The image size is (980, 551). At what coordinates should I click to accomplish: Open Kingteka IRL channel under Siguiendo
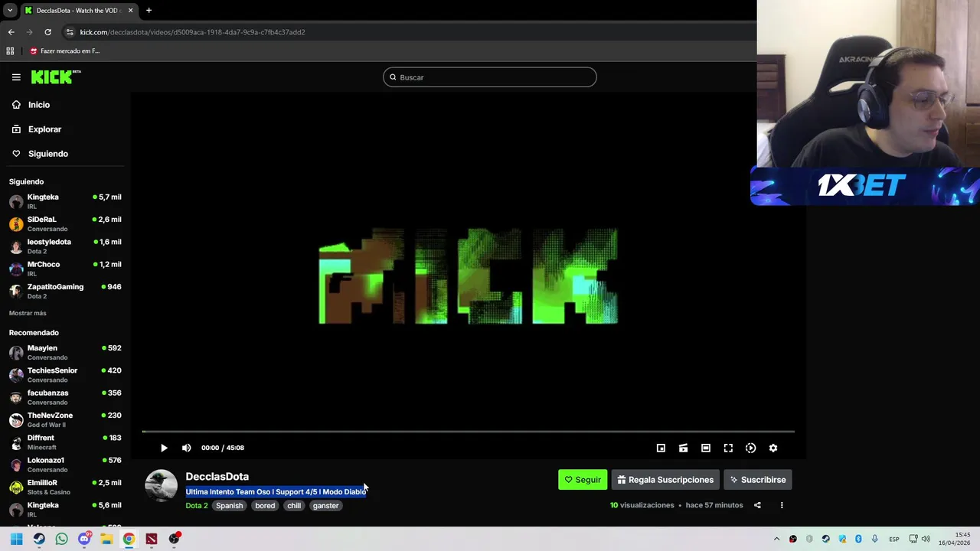click(65, 201)
